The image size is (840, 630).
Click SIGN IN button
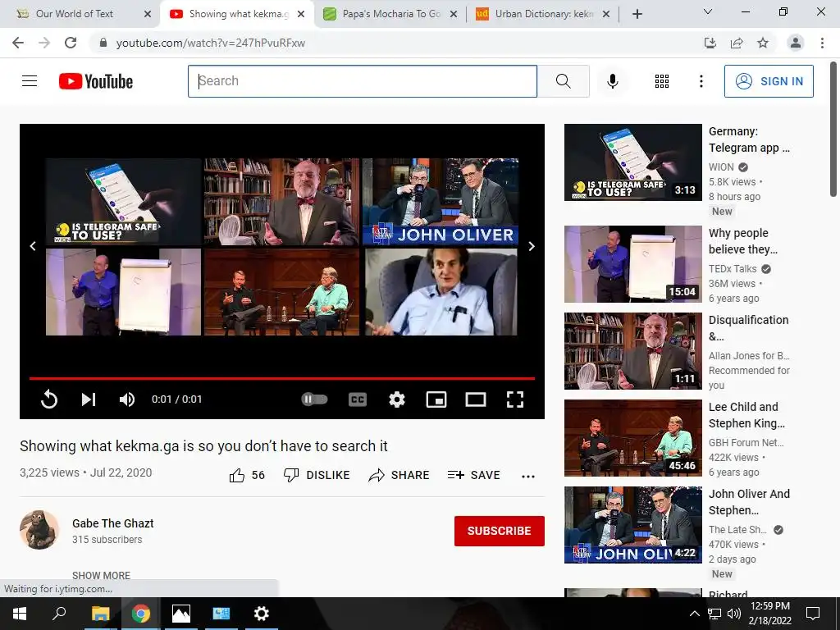[x=769, y=81]
